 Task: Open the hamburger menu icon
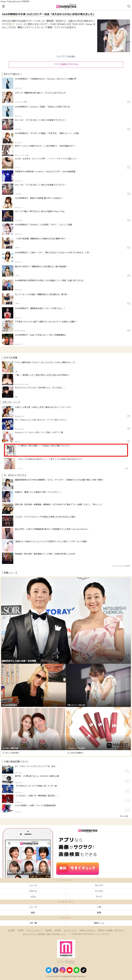[x=3, y=6]
